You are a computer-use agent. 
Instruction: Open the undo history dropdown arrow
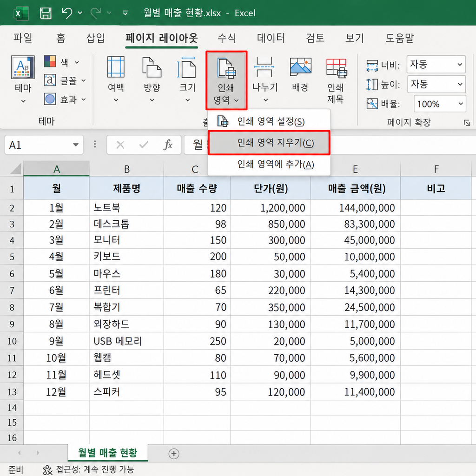click(x=80, y=13)
